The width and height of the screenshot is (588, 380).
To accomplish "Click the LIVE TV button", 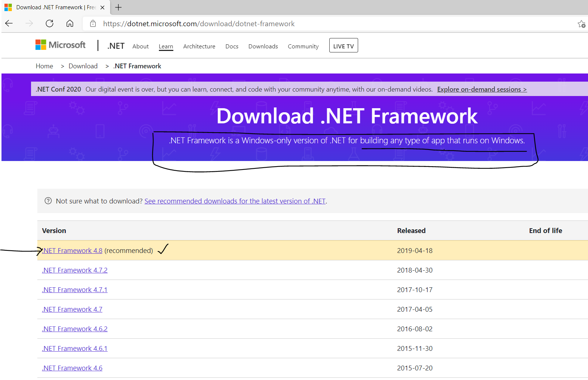I will 344,45.
